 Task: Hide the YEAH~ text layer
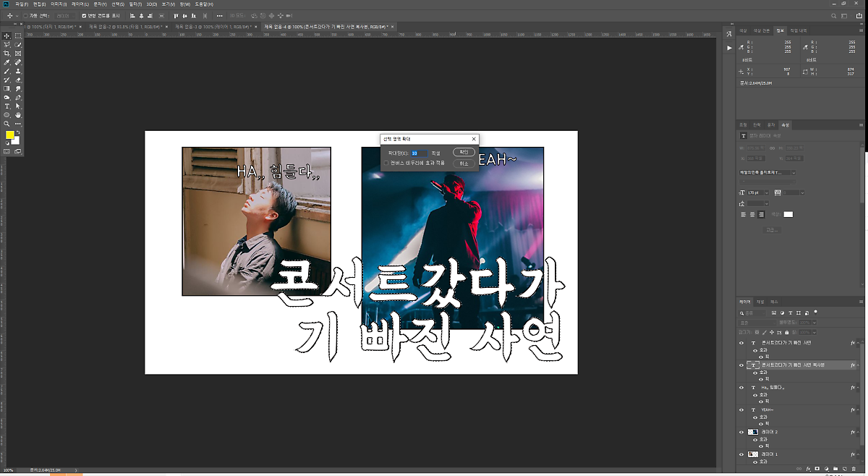(x=741, y=409)
